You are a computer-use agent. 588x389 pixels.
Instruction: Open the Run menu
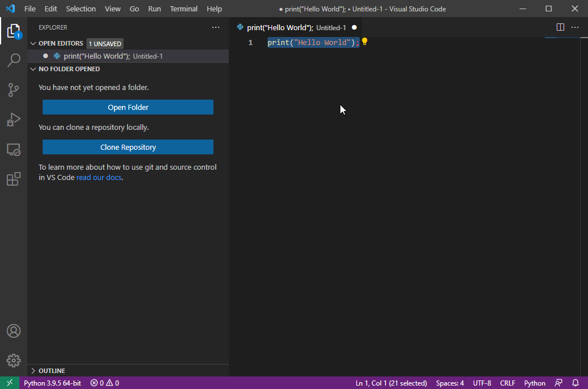coord(154,9)
